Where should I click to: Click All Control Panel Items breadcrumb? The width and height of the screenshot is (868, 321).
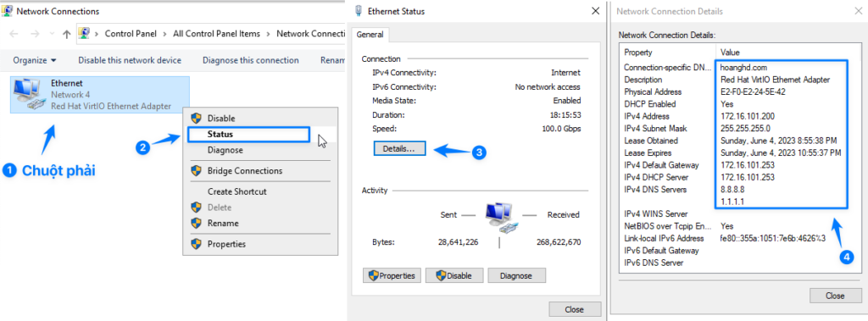(216, 34)
